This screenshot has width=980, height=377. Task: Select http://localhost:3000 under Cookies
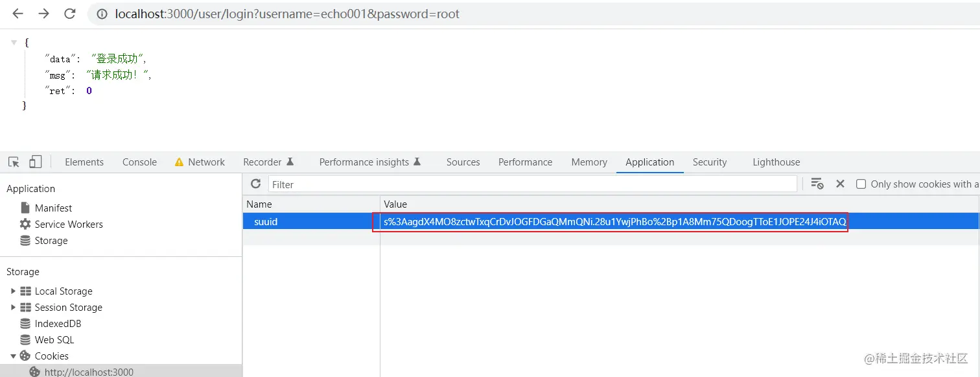click(89, 372)
